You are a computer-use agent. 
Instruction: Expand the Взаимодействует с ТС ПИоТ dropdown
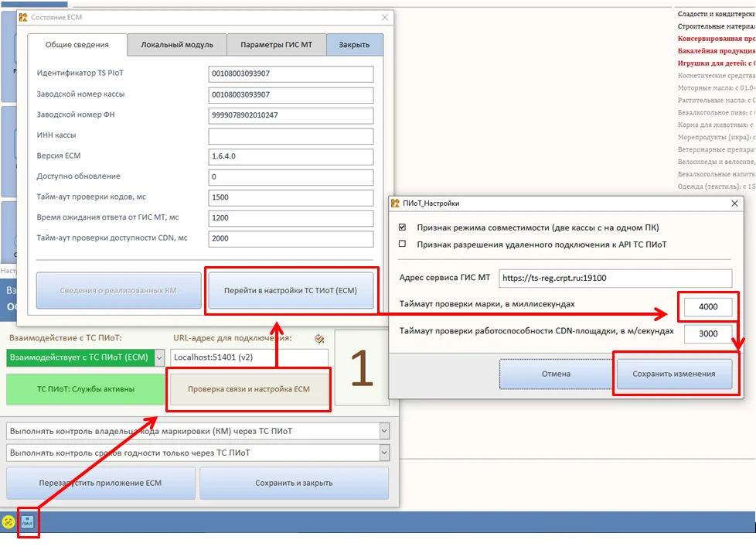tap(159, 357)
